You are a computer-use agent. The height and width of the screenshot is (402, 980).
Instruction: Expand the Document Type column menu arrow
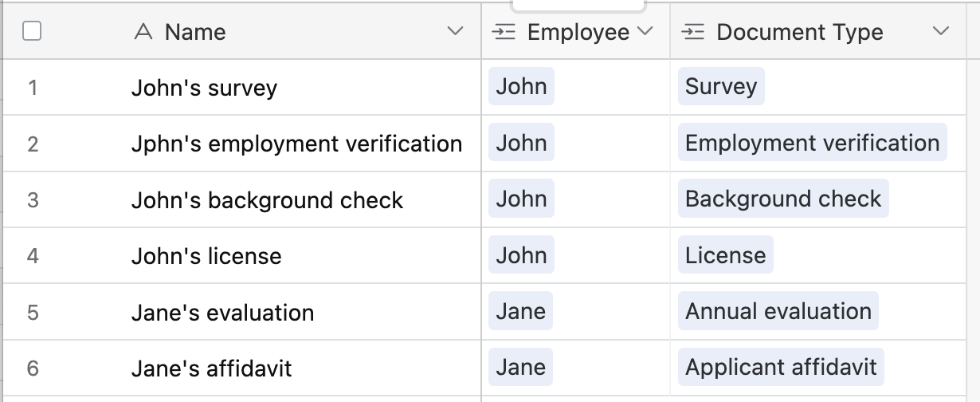point(941,31)
